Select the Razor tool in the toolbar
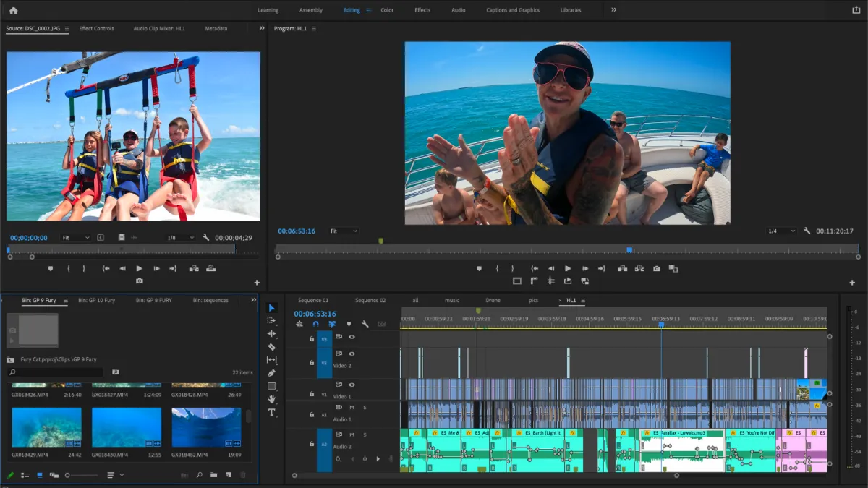The width and height of the screenshot is (868, 488). pos(272,347)
